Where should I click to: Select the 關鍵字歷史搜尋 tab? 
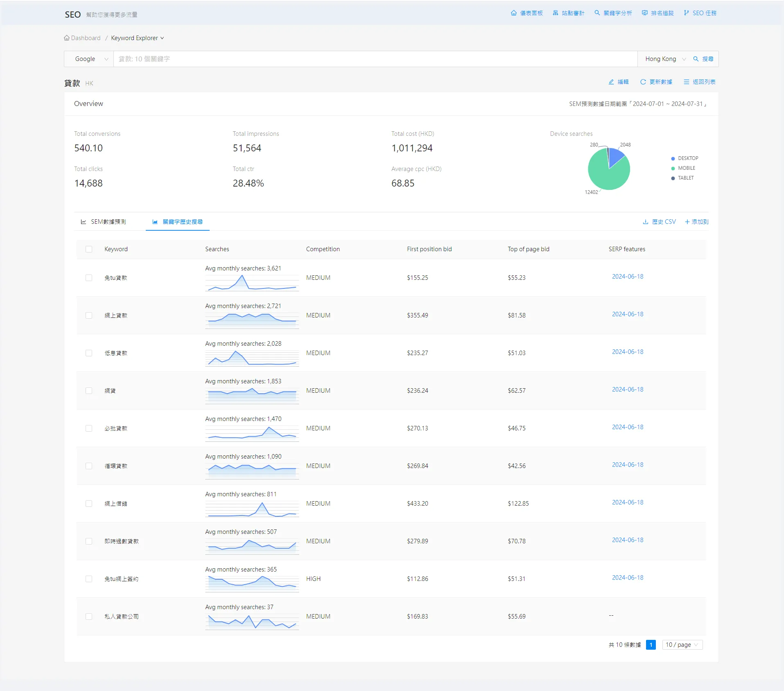(178, 222)
